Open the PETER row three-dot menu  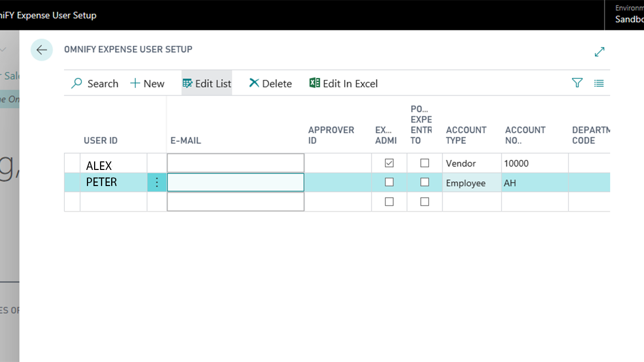[x=157, y=183]
